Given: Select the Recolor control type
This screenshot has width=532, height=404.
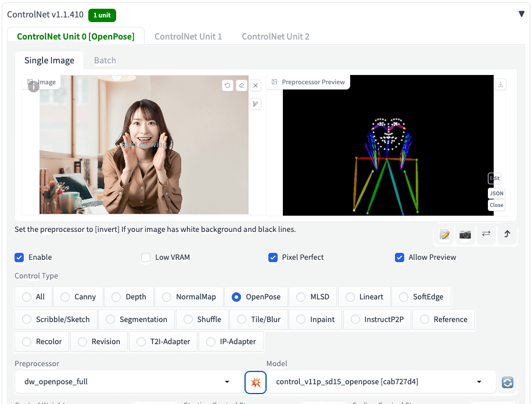Looking at the screenshot, I should pos(42,342).
